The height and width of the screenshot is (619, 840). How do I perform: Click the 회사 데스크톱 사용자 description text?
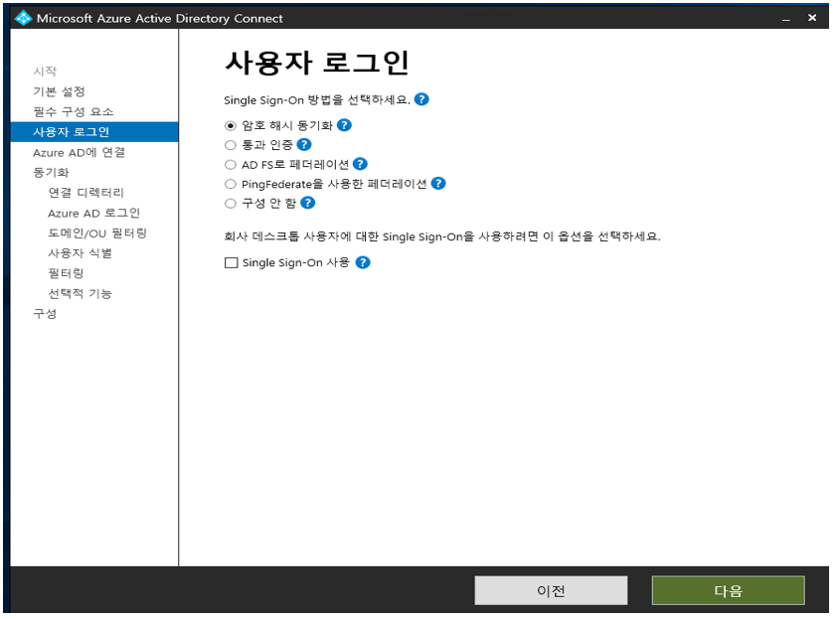click(442, 236)
